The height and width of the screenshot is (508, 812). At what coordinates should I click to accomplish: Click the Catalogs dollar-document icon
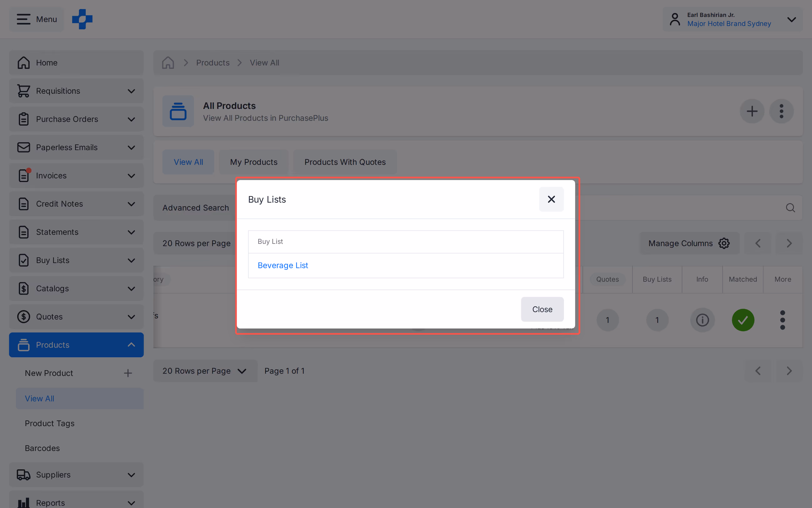point(23,288)
